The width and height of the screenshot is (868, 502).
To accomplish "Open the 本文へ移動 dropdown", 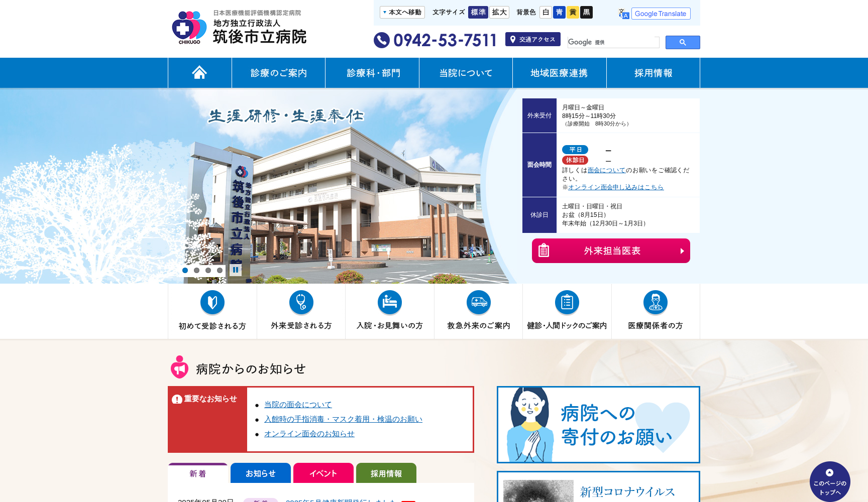I will tap(402, 12).
